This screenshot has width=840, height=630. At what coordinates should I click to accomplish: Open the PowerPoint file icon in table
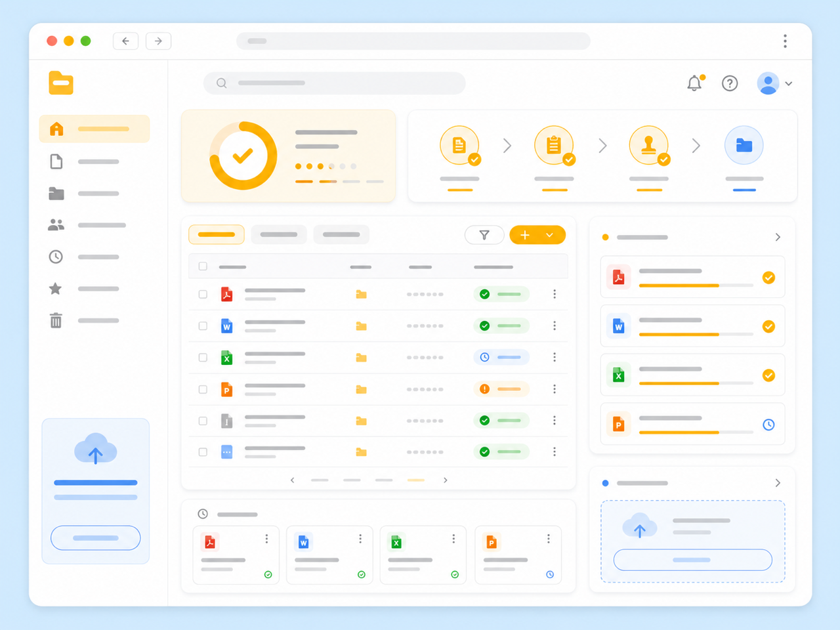(226, 389)
